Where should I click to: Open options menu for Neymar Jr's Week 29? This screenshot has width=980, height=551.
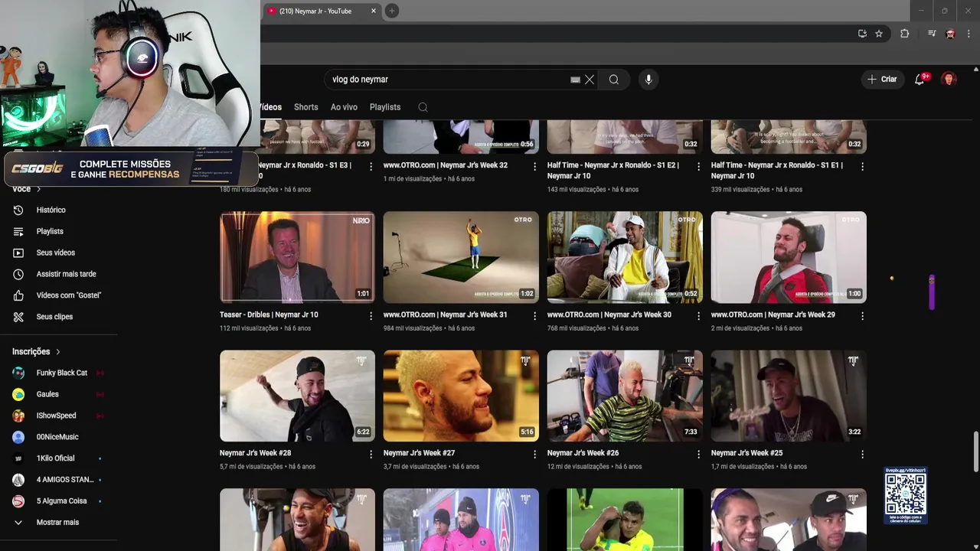(862, 315)
